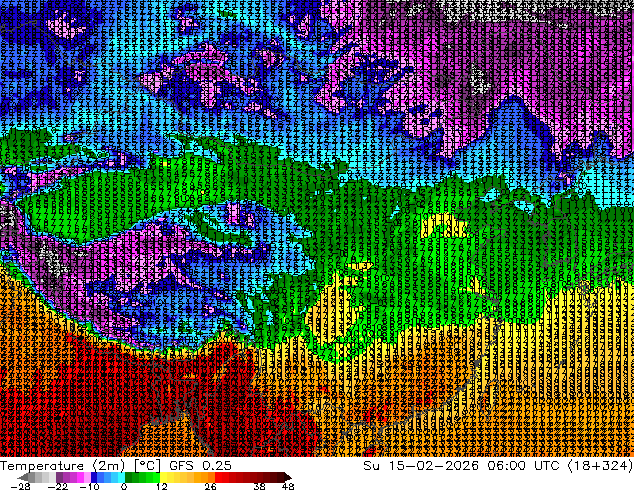Click the '12' legend value
Screen dimensions: 634x490
[162, 486]
